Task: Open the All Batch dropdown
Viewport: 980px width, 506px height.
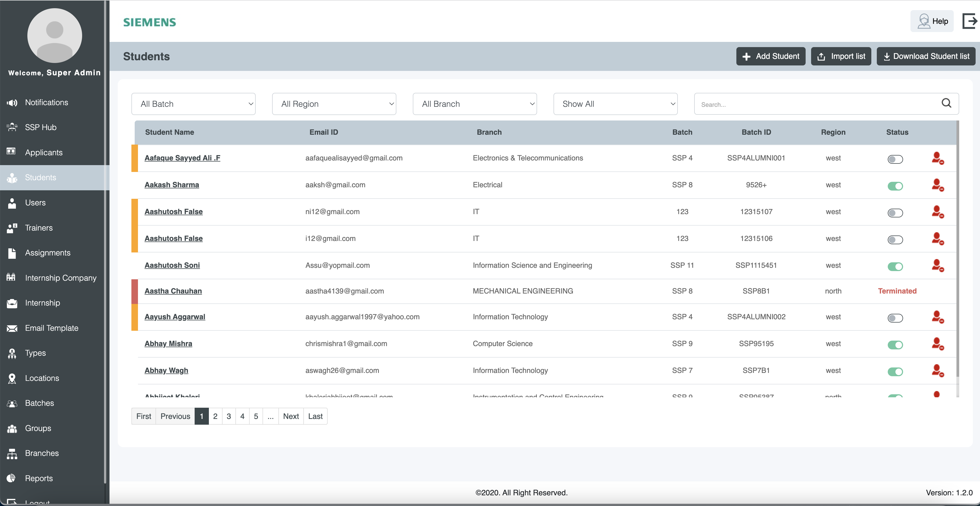Action: click(x=193, y=104)
